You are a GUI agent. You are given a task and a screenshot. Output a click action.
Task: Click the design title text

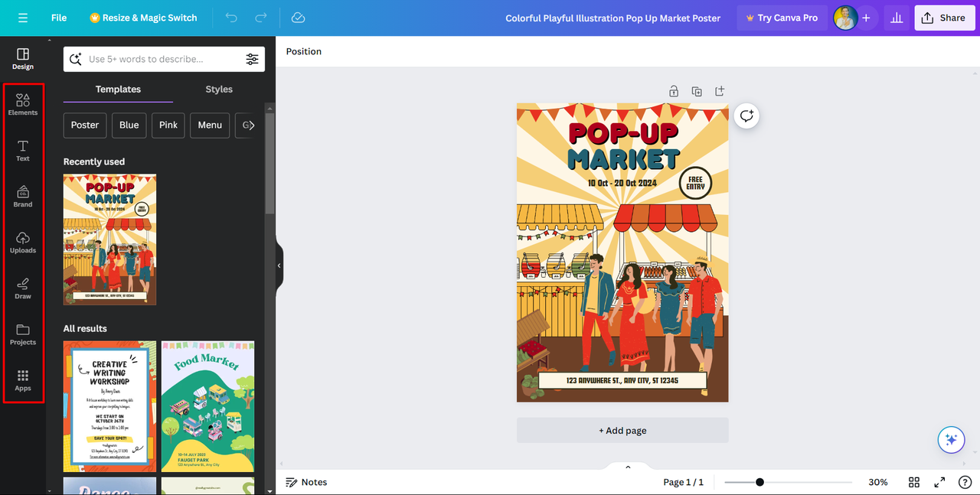point(612,18)
